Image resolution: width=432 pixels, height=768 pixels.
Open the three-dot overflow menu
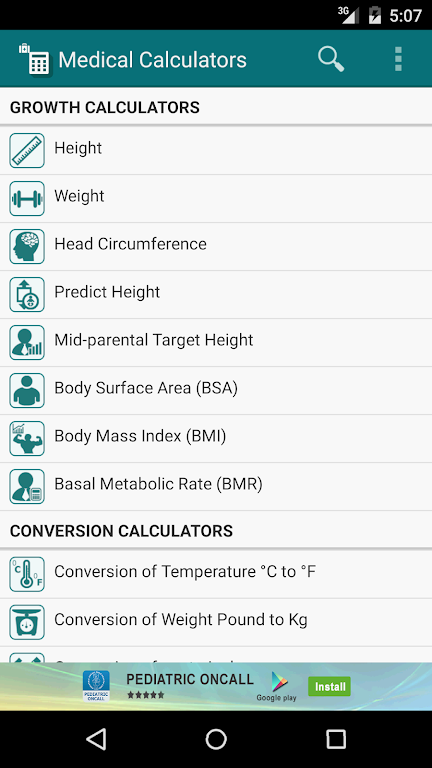pyautogui.click(x=398, y=59)
